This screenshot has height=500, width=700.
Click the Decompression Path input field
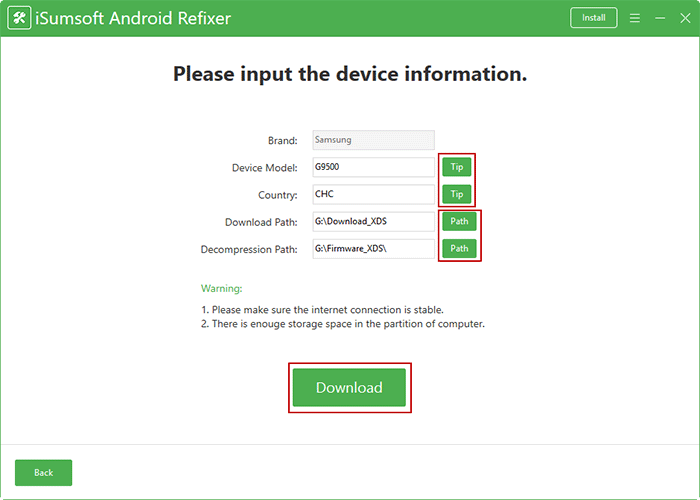coord(374,249)
